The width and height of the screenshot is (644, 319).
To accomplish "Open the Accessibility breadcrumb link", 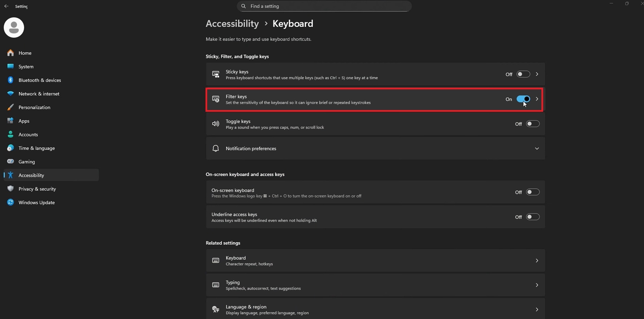I will coord(232,23).
